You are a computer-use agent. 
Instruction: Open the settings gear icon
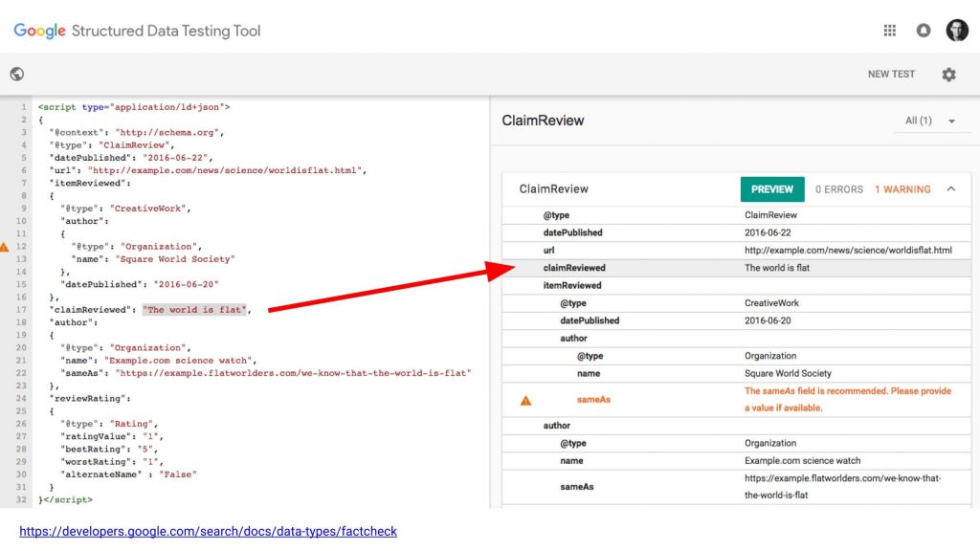(948, 75)
